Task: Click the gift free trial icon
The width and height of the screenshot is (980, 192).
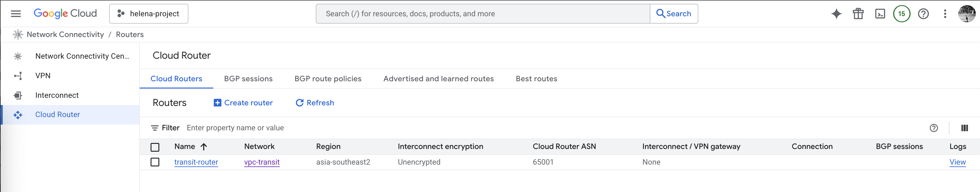Action: click(858, 14)
